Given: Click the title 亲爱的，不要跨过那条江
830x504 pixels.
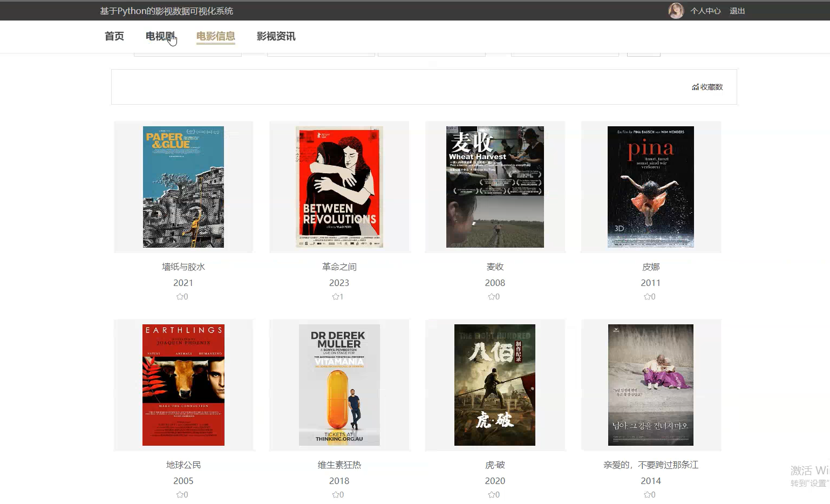Looking at the screenshot, I should coord(651,465).
